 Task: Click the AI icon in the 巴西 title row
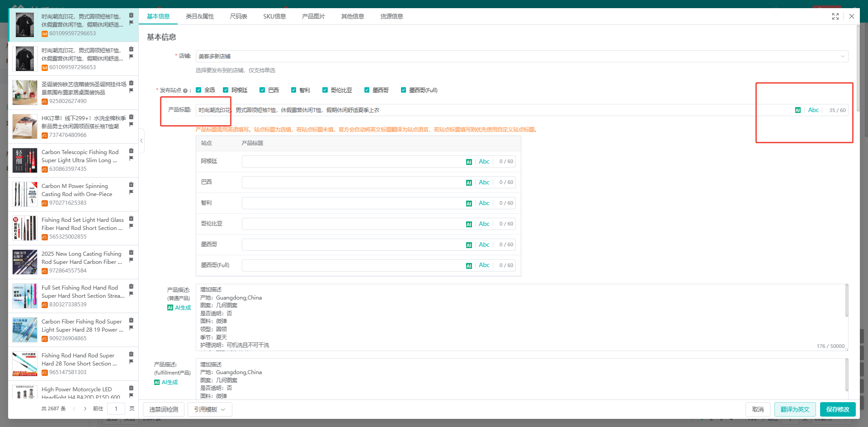[469, 183]
